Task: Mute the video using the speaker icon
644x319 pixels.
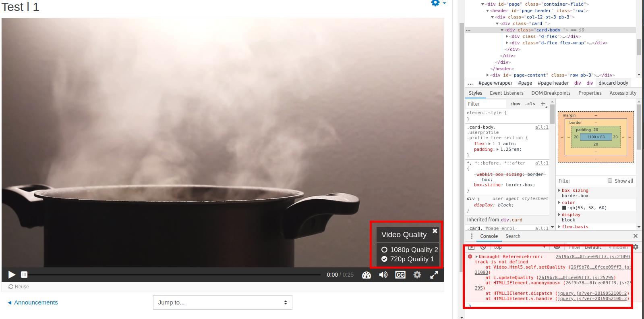Action: [x=383, y=275]
